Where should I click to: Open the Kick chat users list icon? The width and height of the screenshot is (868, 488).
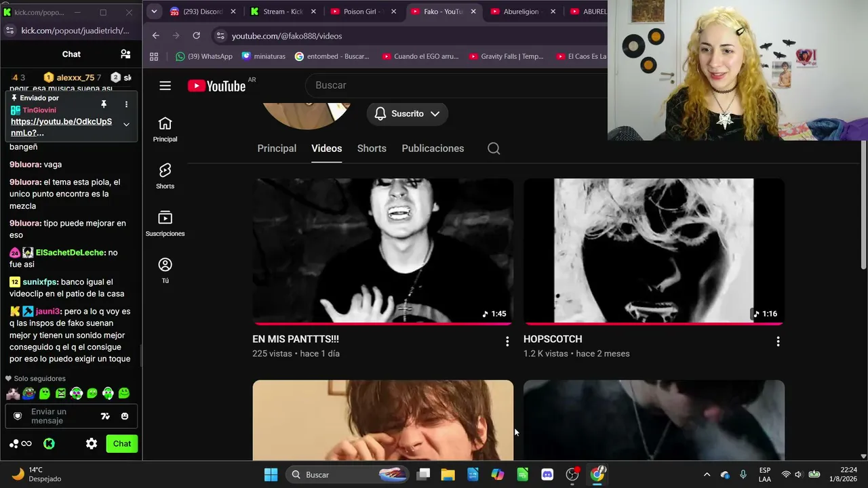coord(125,54)
